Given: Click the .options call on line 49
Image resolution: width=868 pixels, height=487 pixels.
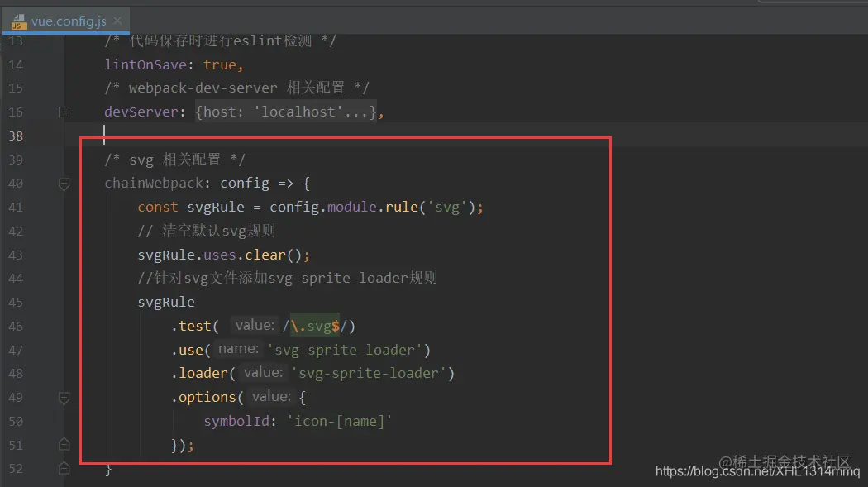Looking at the screenshot, I should coord(203,398).
